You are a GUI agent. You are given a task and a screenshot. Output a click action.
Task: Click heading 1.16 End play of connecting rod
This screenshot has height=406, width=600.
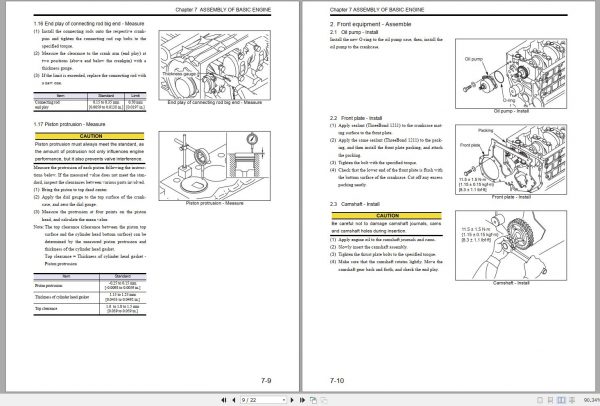[x=89, y=23]
